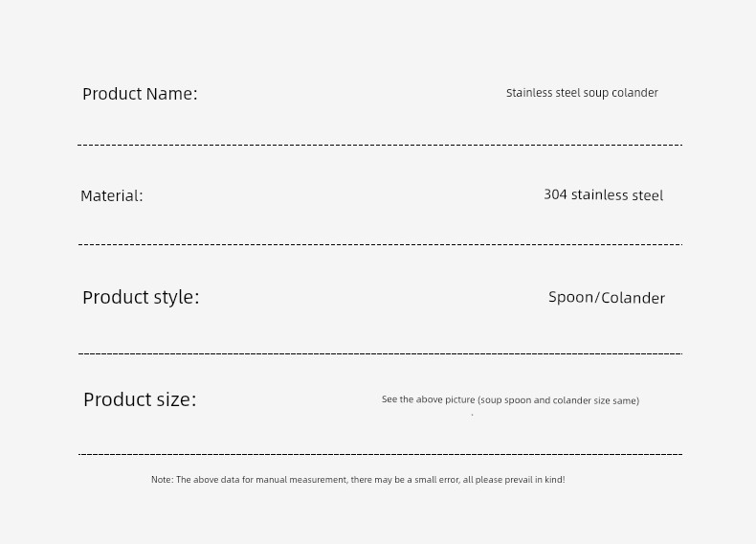
Task: Click the word "Note:" at the bottom
Action: (x=162, y=480)
